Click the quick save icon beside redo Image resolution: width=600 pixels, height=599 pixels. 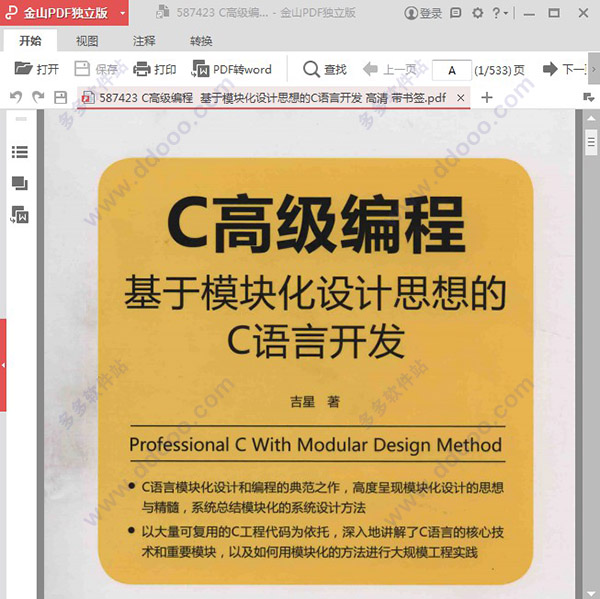tap(60, 98)
